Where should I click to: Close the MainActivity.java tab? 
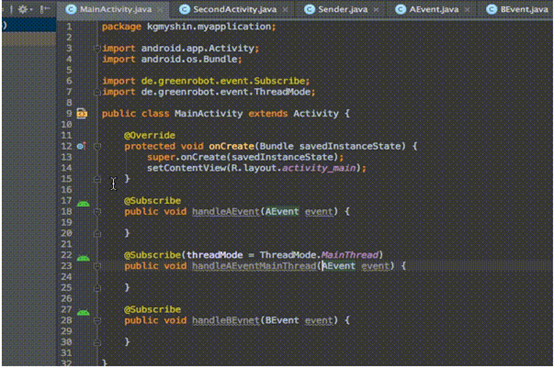tap(160, 10)
